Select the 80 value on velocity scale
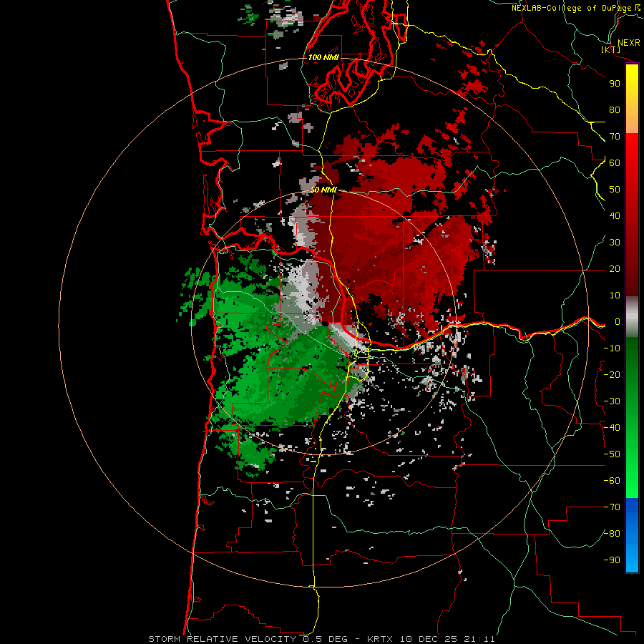 point(615,109)
